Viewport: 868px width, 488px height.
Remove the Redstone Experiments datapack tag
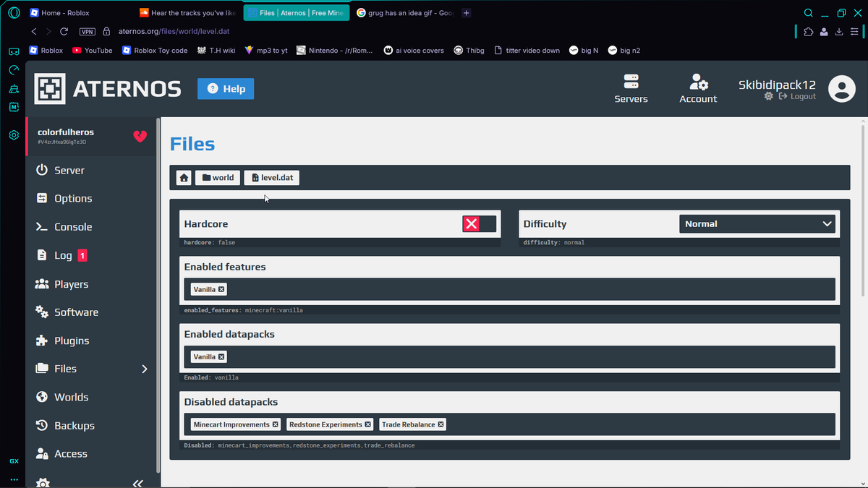click(x=367, y=424)
